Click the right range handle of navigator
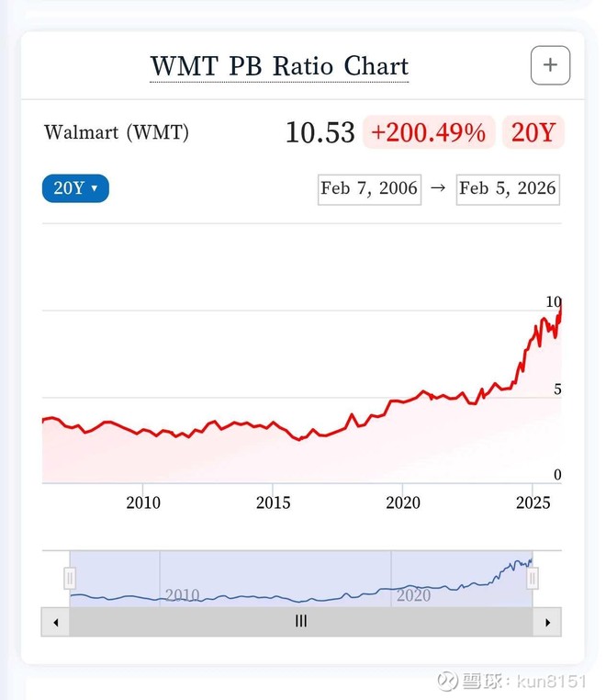606x700 pixels. click(x=532, y=578)
